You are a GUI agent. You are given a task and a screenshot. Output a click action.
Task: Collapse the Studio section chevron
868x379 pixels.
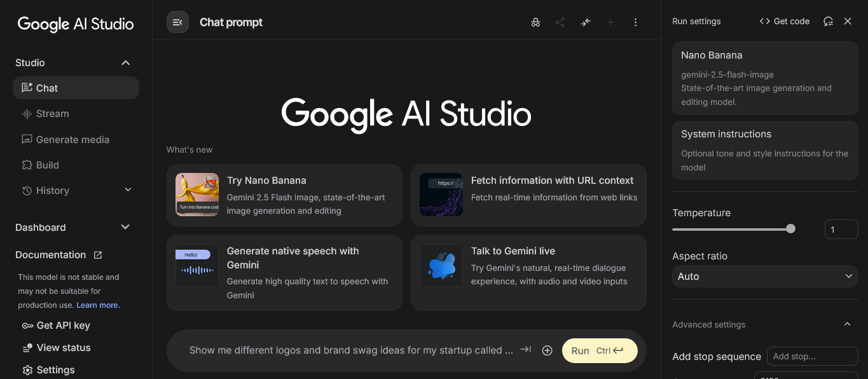tap(125, 63)
